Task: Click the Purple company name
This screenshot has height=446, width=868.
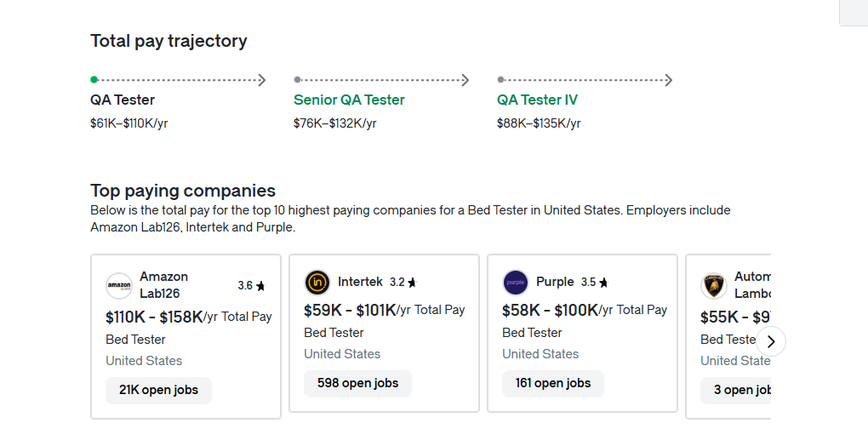Action: coord(555,282)
